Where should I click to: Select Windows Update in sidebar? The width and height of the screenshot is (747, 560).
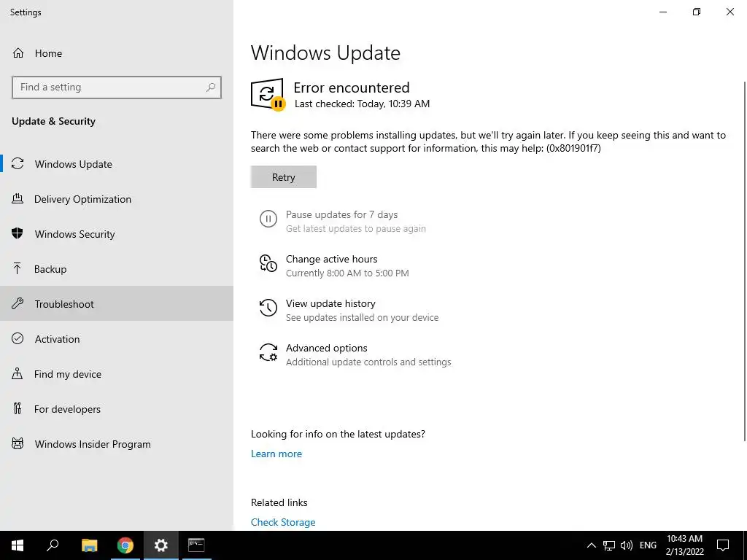click(x=117, y=164)
